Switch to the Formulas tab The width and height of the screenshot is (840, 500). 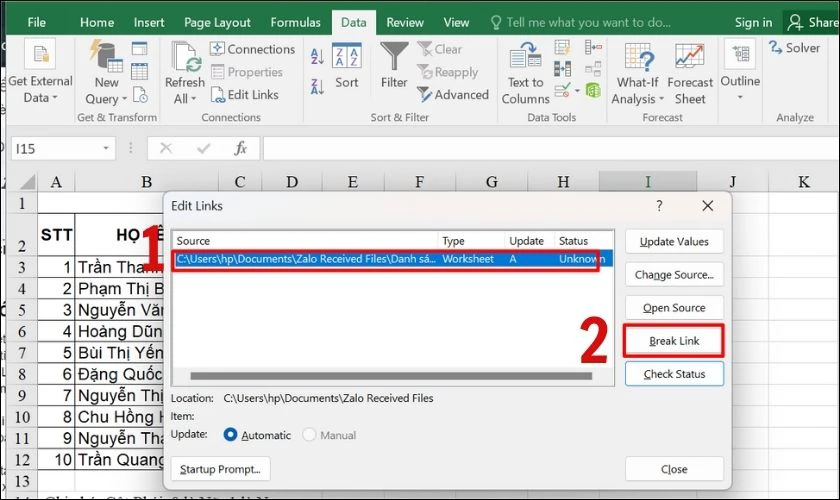(295, 23)
